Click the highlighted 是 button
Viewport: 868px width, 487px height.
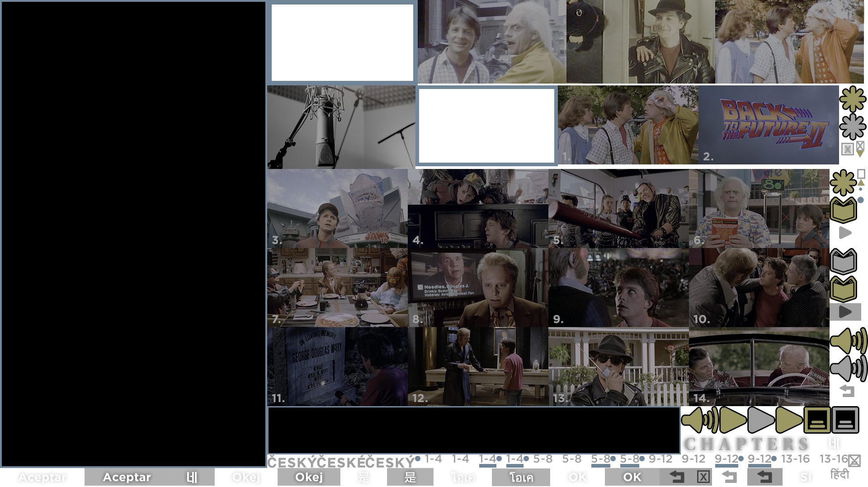410,477
